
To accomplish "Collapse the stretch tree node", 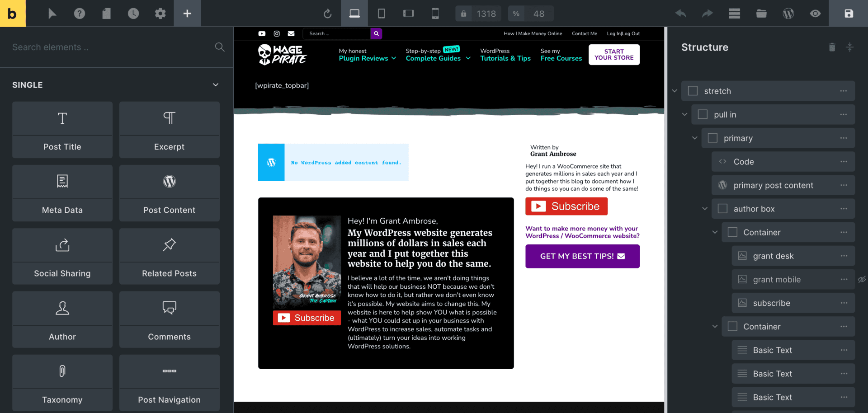I will tap(675, 91).
